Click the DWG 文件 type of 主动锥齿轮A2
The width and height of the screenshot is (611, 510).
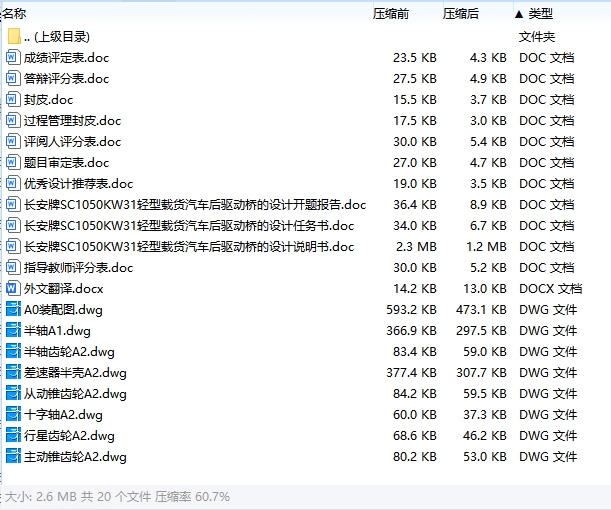pyautogui.click(x=548, y=457)
